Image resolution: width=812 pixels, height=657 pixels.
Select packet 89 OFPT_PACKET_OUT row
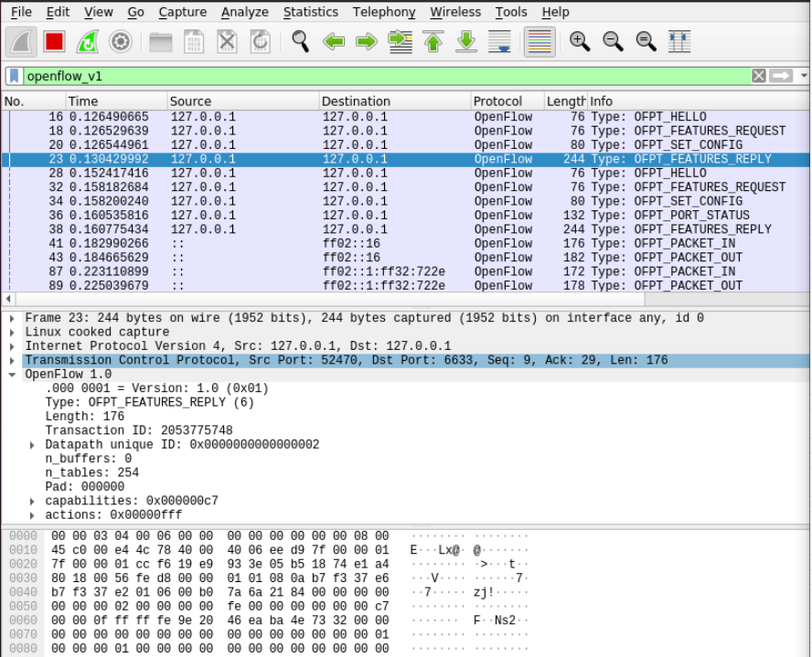(x=406, y=286)
